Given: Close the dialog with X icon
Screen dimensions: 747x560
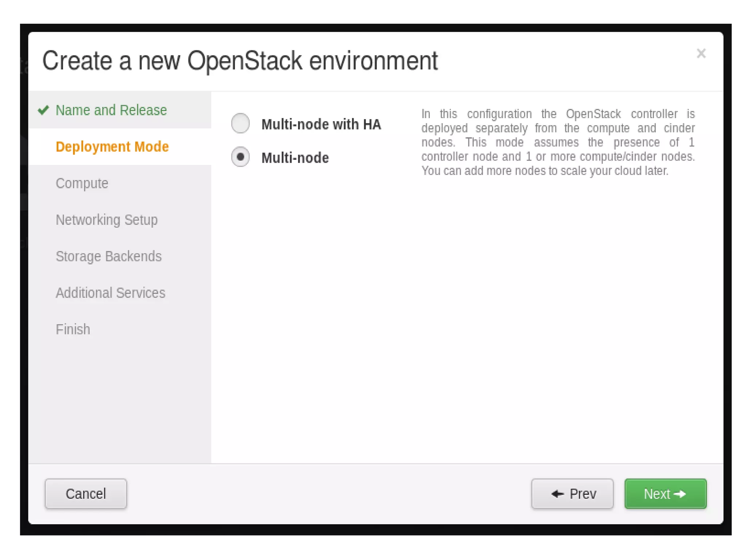Looking at the screenshot, I should tap(701, 54).
